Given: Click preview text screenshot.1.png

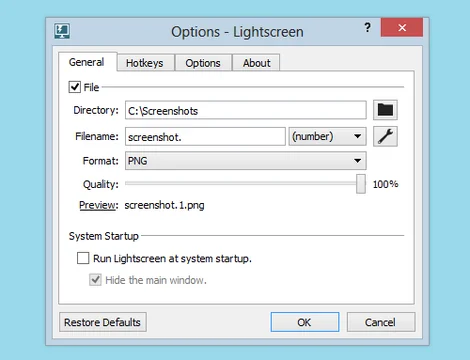Looking at the screenshot, I should point(164,205).
